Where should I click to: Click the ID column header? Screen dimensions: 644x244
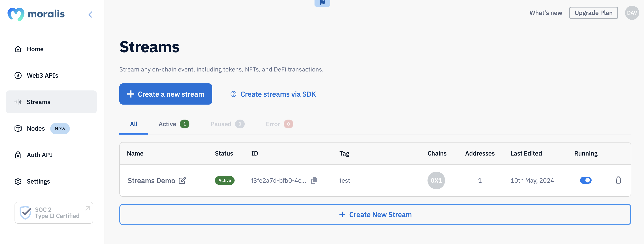[x=255, y=154]
